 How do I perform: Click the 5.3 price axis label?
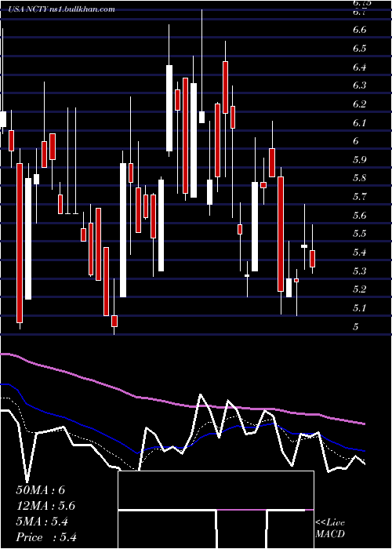pyautogui.click(x=360, y=271)
